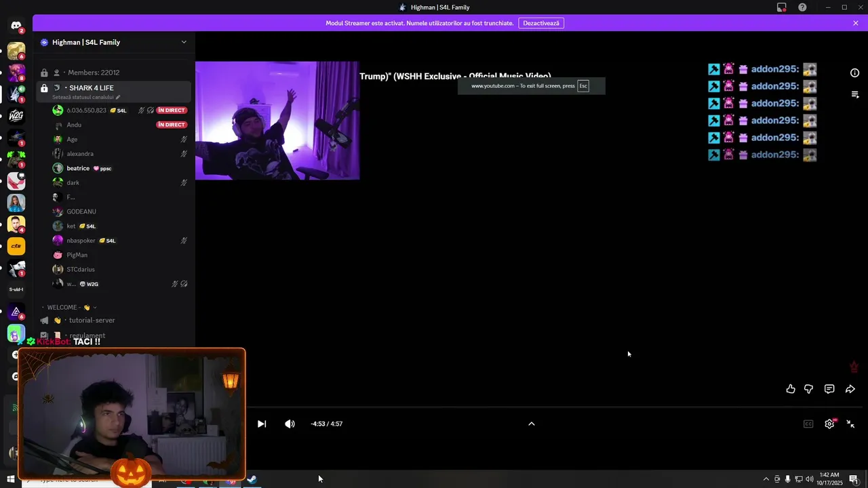Image resolution: width=868 pixels, height=488 pixels.
Task: Edit channel status pencil under SHARK 4 LIFE
Action: pos(118,97)
